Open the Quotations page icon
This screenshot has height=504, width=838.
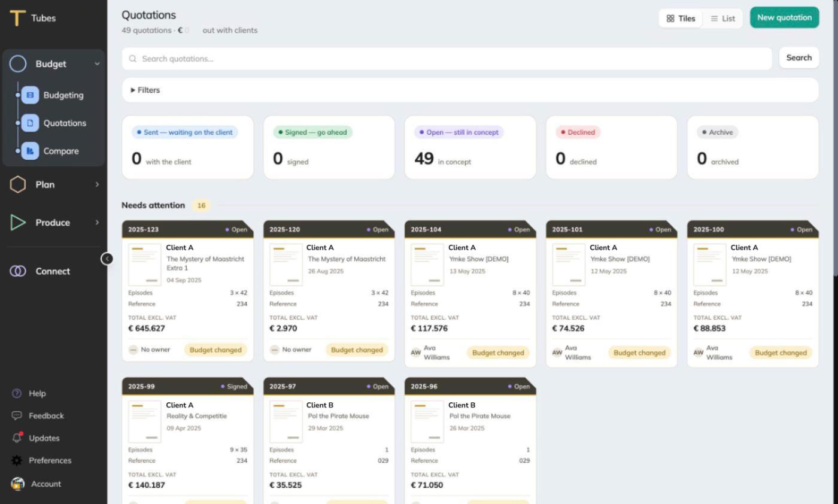click(31, 123)
